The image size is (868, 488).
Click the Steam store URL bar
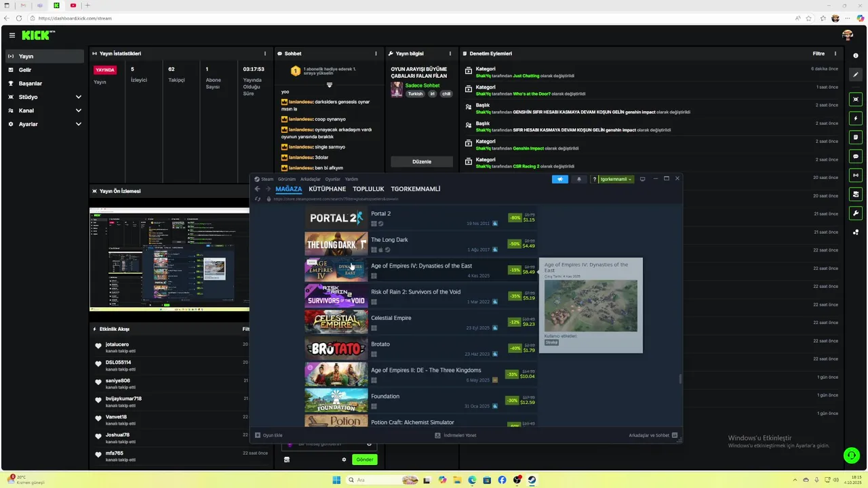pyautogui.click(x=336, y=199)
